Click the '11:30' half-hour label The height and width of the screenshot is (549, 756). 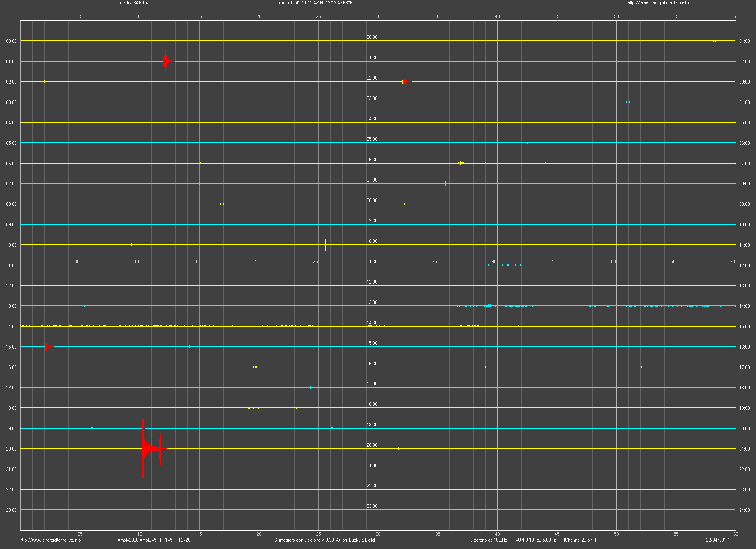pos(372,262)
